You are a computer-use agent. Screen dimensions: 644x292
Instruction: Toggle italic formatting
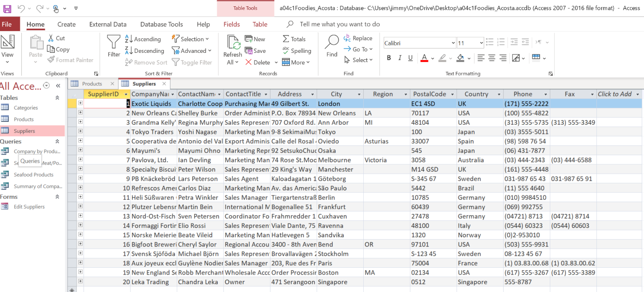coord(400,57)
